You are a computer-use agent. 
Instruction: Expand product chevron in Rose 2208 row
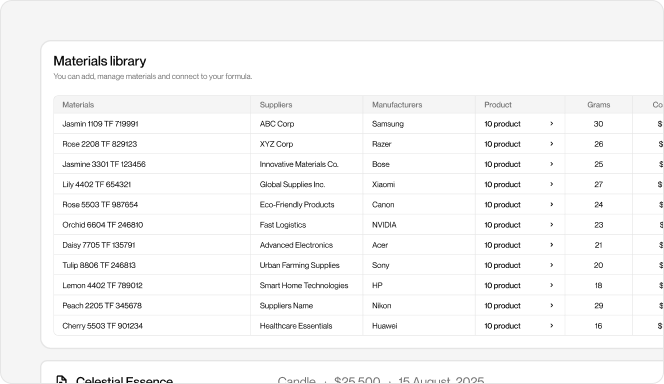pos(551,144)
